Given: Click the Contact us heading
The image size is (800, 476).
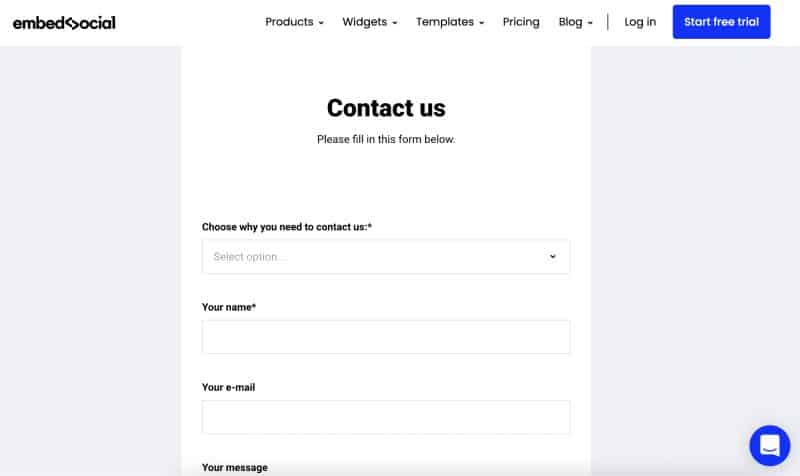Looking at the screenshot, I should point(386,108).
